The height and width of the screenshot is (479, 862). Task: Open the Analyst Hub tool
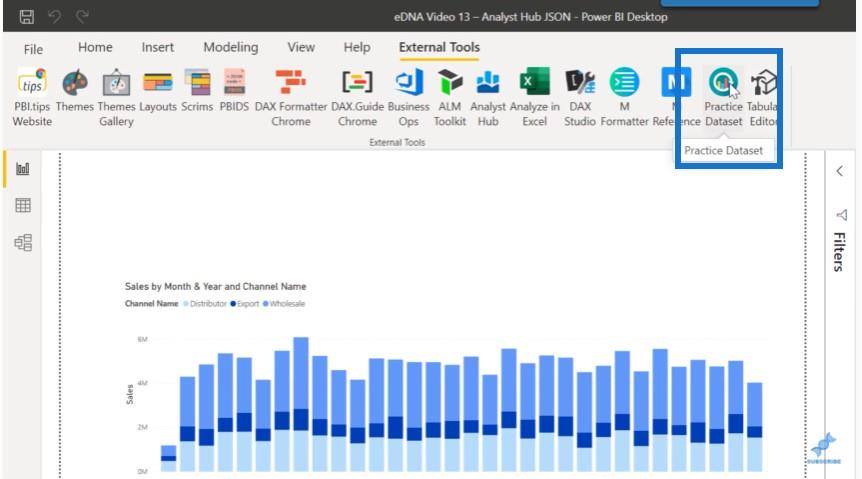[x=488, y=84]
